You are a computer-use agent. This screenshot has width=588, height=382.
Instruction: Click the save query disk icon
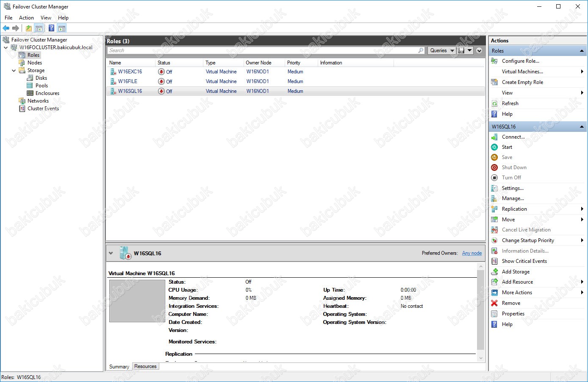(x=461, y=50)
